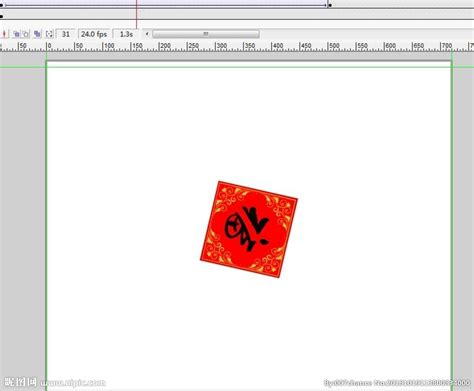Open the Modify Onion Markers button
This screenshot has width=474, height=391.
[x=49, y=34]
